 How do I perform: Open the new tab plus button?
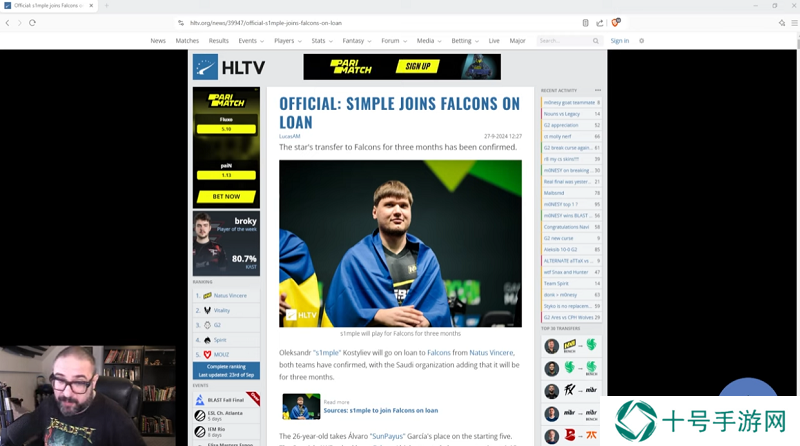(x=107, y=6)
